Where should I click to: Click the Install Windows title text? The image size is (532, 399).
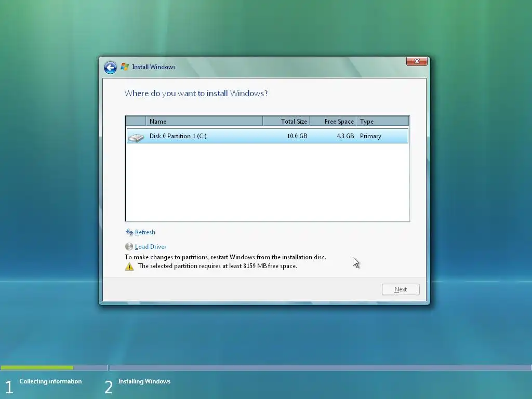point(154,67)
